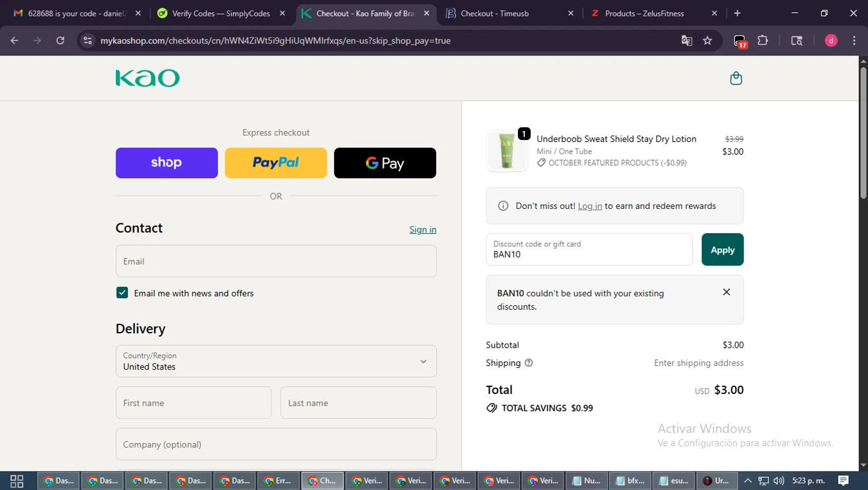Screen dimensions: 868x490
Task: Open the Chrome three-dot menu
Action: (854, 40)
